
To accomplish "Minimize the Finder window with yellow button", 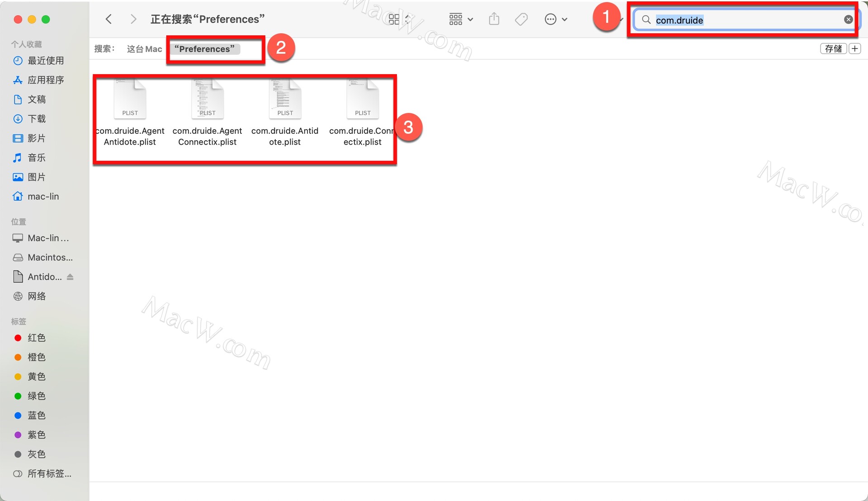I will tap(32, 19).
